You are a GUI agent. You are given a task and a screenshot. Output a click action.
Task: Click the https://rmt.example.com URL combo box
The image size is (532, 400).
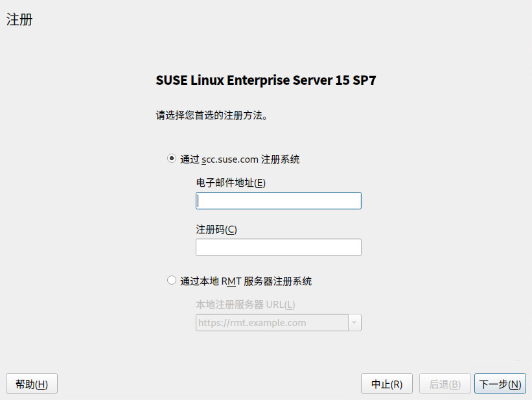pos(272,323)
